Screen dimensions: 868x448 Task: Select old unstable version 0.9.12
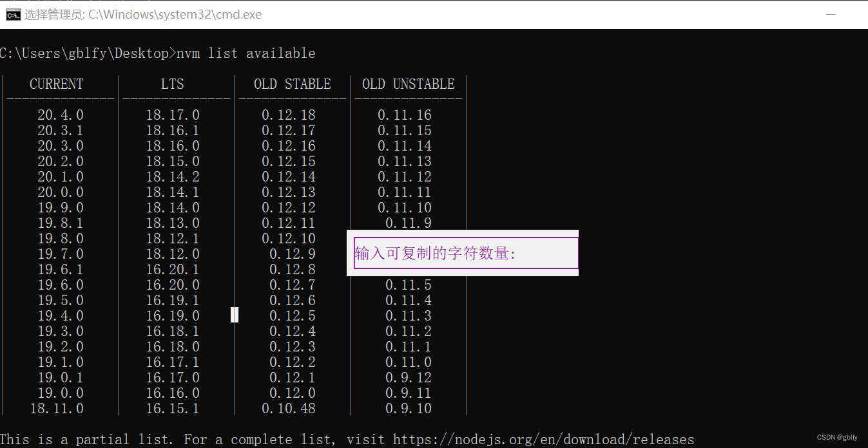pyautogui.click(x=409, y=378)
